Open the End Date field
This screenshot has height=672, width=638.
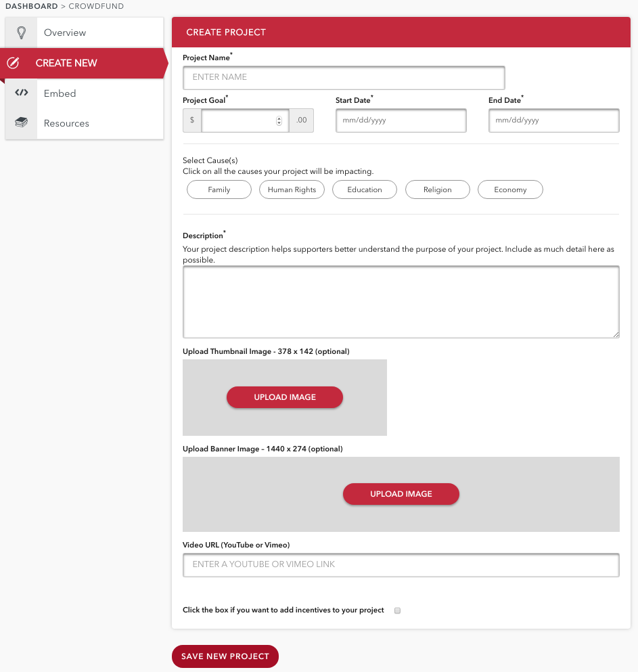coord(553,120)
